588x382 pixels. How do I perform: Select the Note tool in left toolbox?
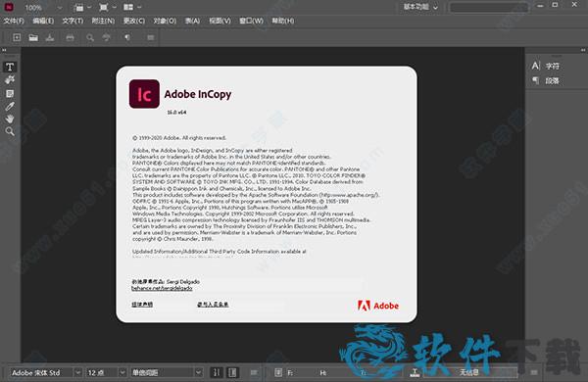(x=10, y=93)
